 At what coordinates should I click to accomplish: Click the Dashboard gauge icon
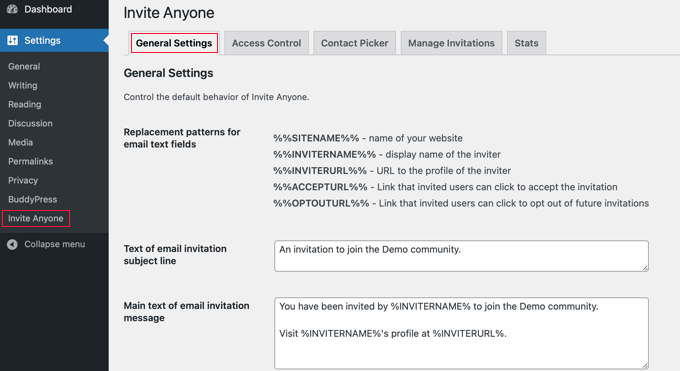pos(12,9)
